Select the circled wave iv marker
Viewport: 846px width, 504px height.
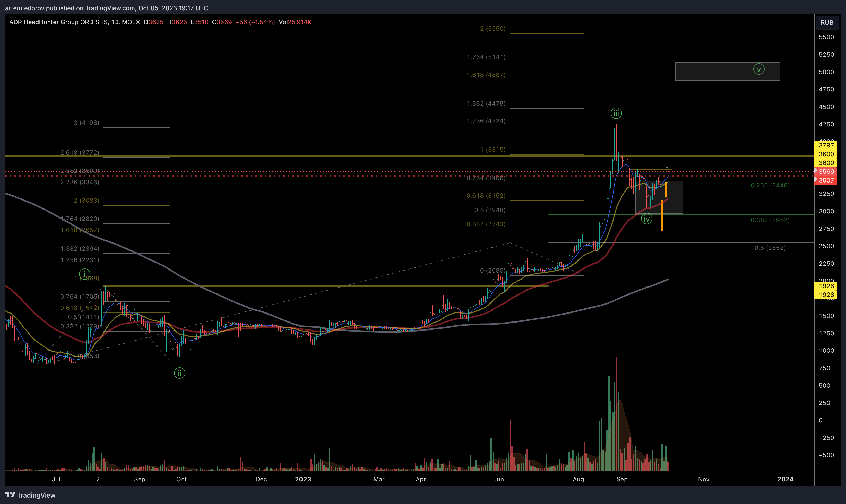[x=646, y=219]
